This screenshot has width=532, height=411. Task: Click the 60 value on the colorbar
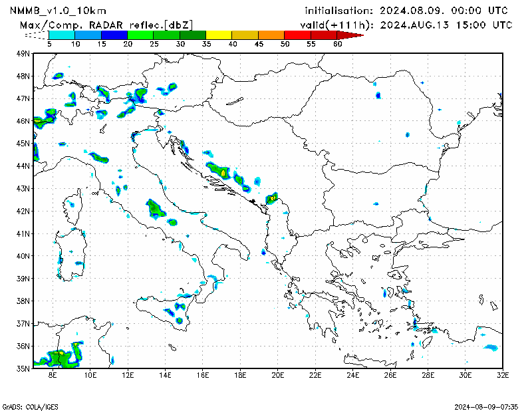pos(337,44)
